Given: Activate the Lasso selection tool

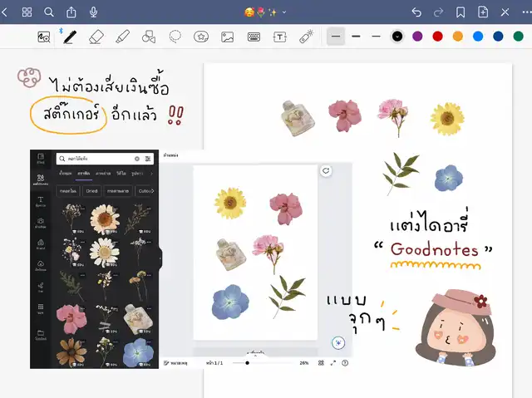Looking at the screenshot, I should click(175, 37).
